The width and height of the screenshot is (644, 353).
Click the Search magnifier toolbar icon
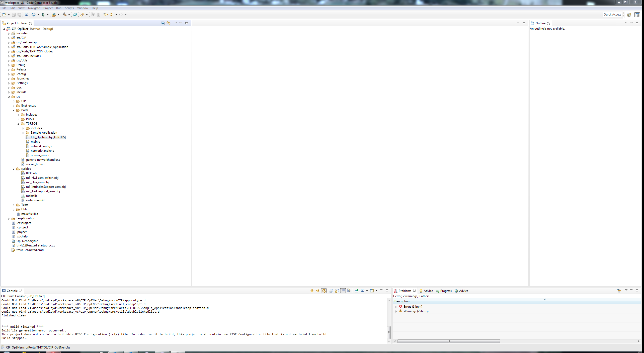(75, 15)
